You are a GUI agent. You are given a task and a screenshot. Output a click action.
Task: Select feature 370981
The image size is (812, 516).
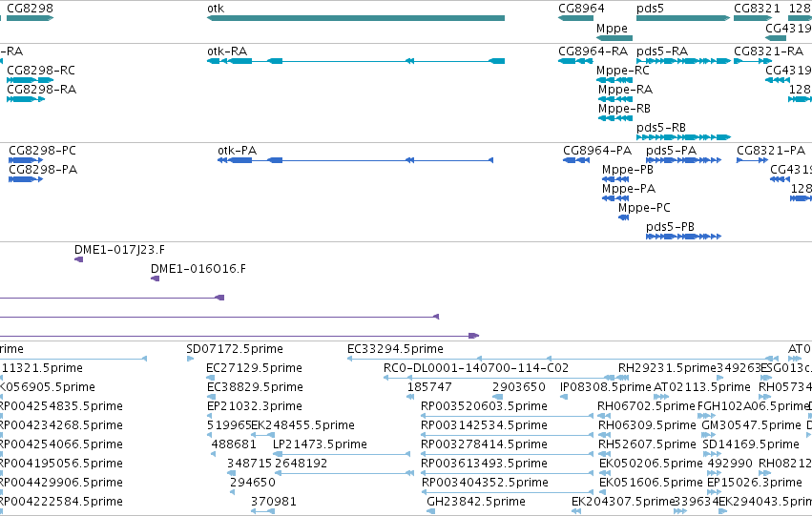coord(262,511)
